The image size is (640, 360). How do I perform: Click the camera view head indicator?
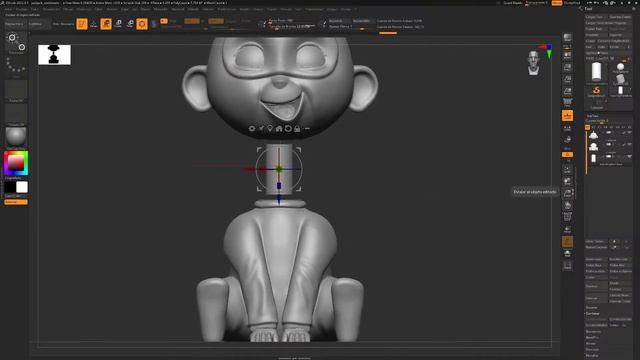coord(533,63)
